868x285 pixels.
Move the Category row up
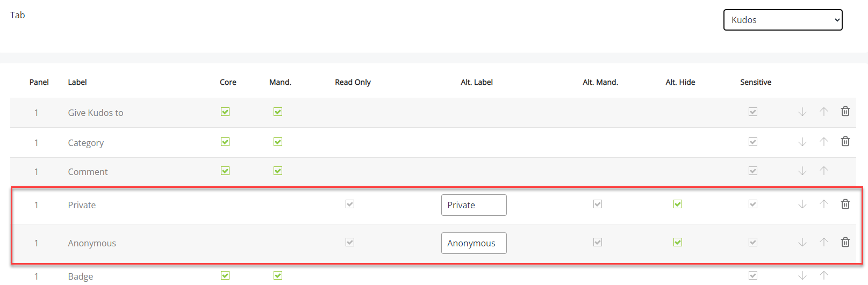pos(824,142)
